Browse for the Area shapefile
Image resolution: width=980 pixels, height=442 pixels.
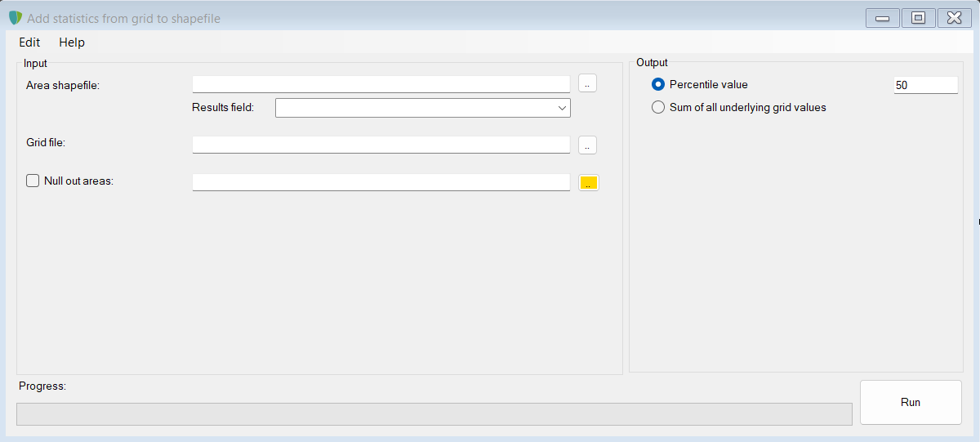pyautogui.click(x=588, y=83)
